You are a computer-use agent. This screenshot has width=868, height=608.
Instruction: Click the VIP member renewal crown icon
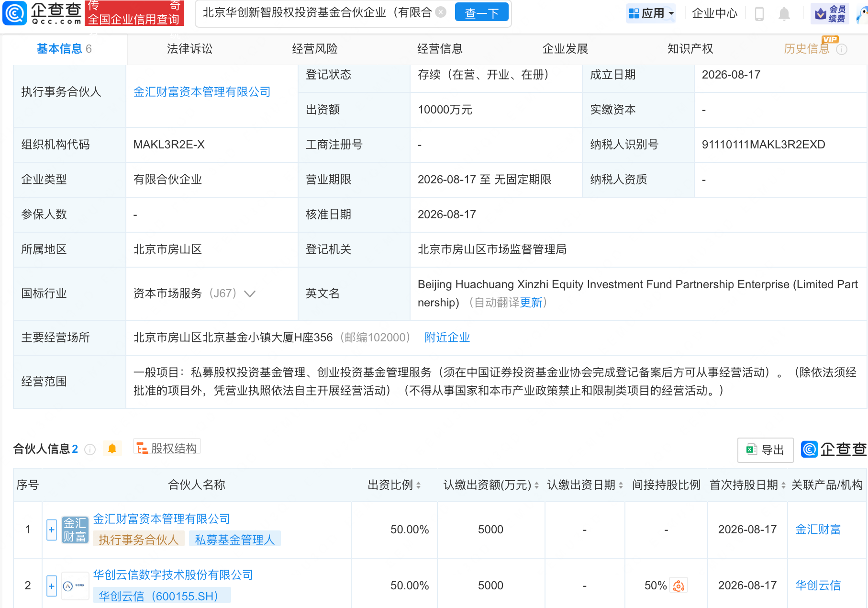coord(829,13)
